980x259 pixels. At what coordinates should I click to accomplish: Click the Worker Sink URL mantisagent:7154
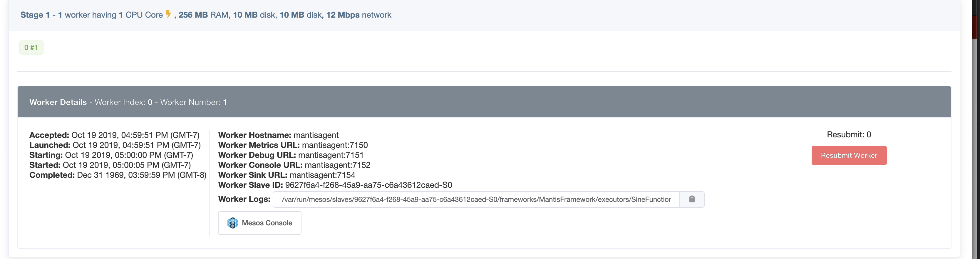point(322,175)
